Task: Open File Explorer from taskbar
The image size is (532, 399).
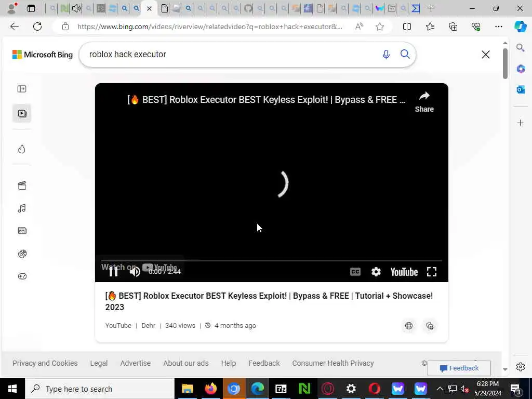Action: click(x=187, y=389)
